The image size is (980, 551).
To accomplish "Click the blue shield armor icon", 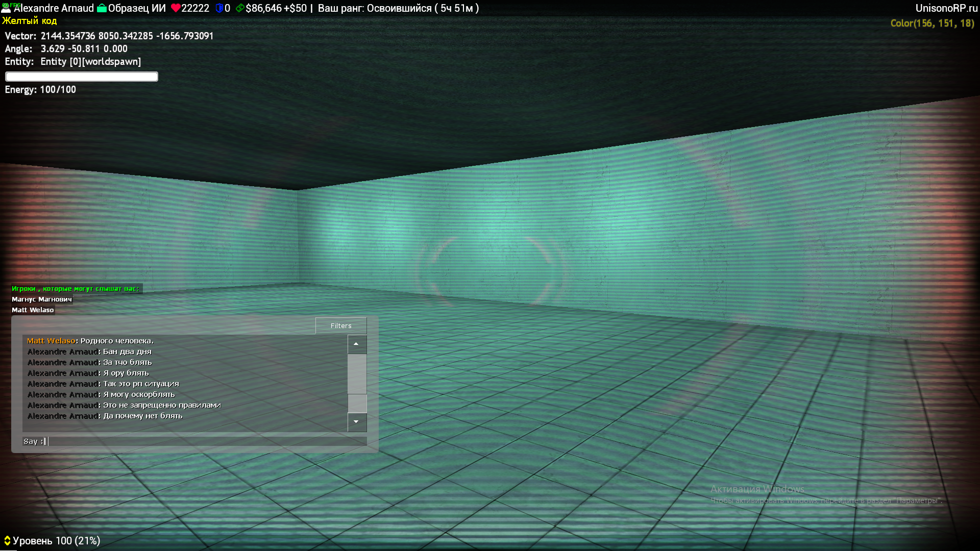I will click(x=219, y=8).
